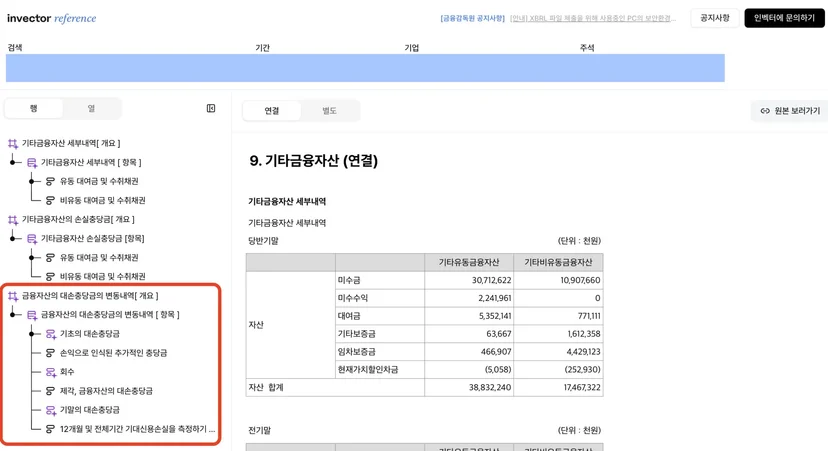The height and width of the screenshot is (451, 828).
Task: Collapse the 금융자산의 대손충당금의 변동내역 [ 항목 ] node bullet
Action: click(x=12, y=315)
